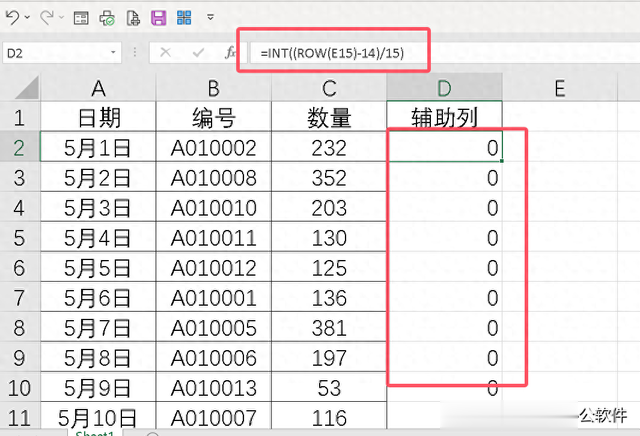The image size is (640, 436).
Task: Click the helper column 0 in row 6
Action: click(444, 267)
